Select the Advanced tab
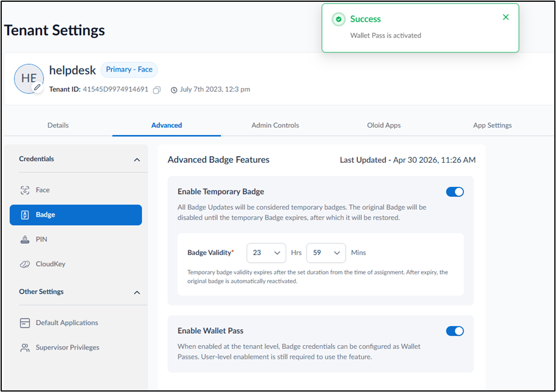556x392 pixels. pos(167,125)
